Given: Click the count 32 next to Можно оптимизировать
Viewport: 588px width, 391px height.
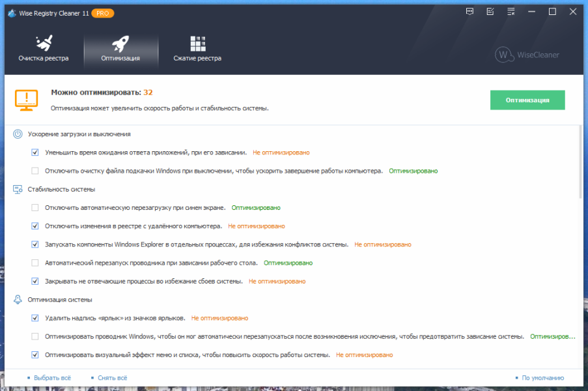Looking at the screenshot, I should coord(148,93).
